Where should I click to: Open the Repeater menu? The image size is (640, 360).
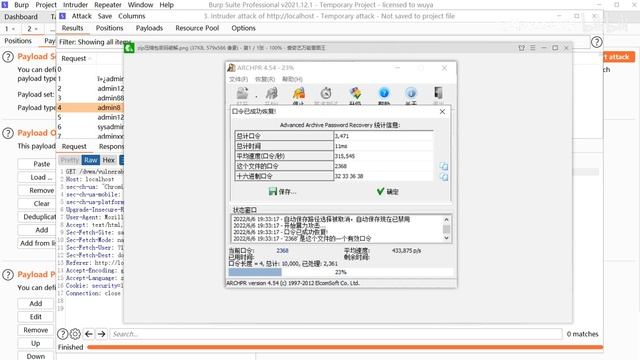(x=108, y=5)
